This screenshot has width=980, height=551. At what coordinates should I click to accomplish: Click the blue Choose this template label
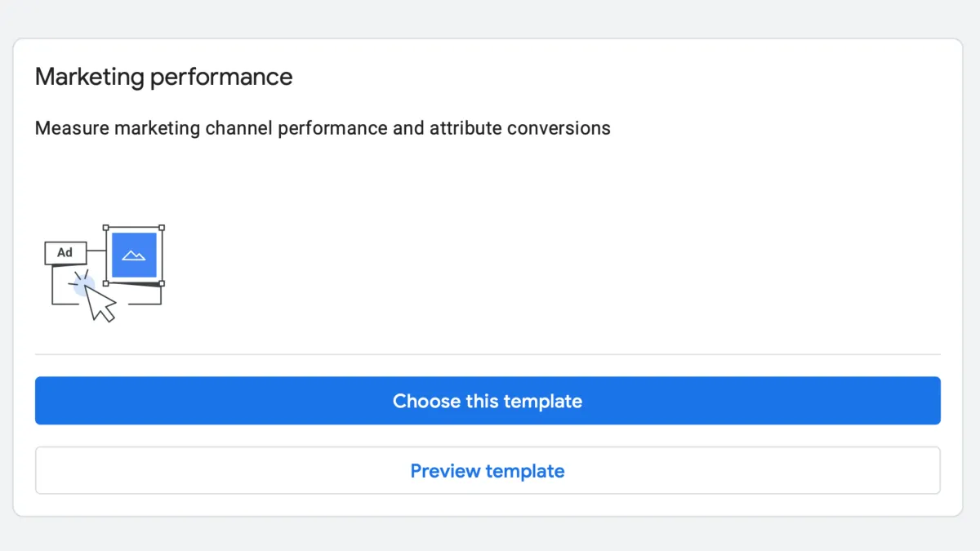point(488,401)
